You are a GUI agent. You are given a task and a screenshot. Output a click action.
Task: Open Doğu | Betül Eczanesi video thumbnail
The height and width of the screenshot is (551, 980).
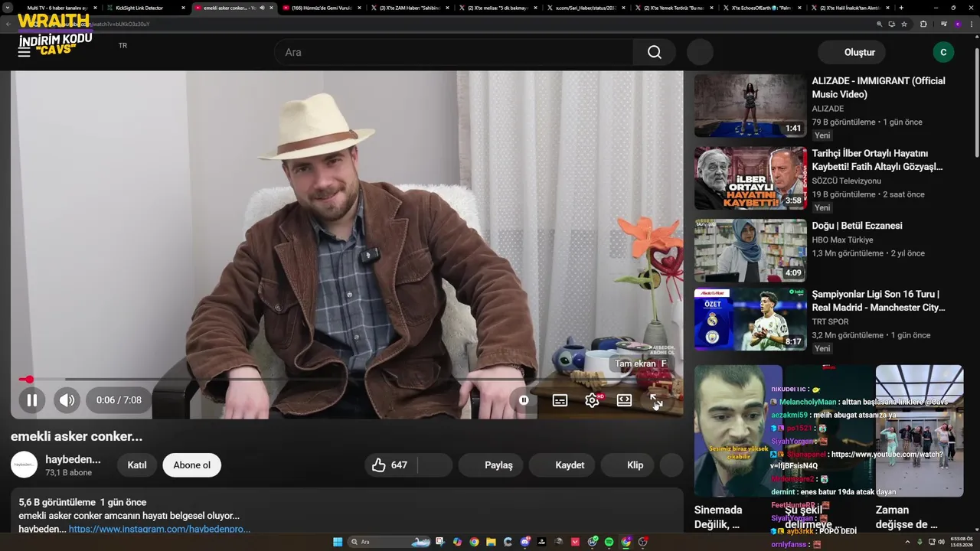(750, 250)
